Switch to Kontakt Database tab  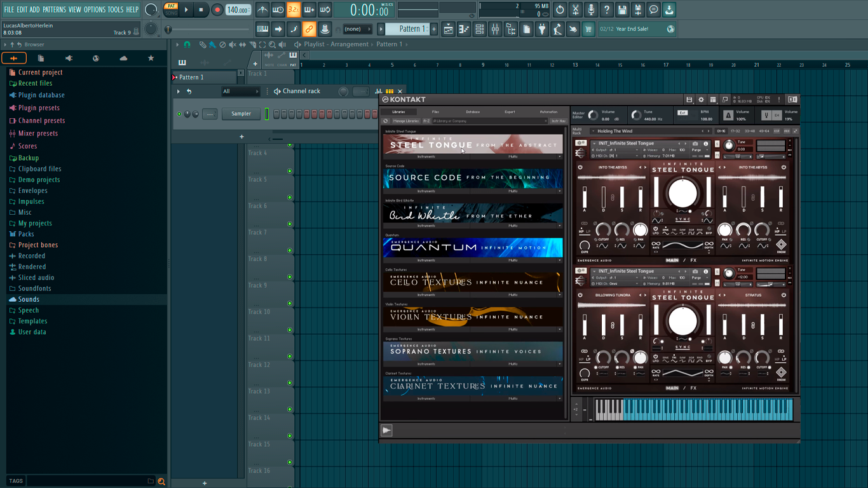tap(473, 112)
